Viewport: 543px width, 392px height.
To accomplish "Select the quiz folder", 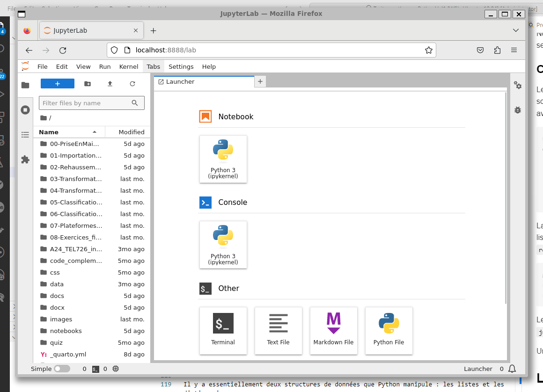I will coord(92,343).
